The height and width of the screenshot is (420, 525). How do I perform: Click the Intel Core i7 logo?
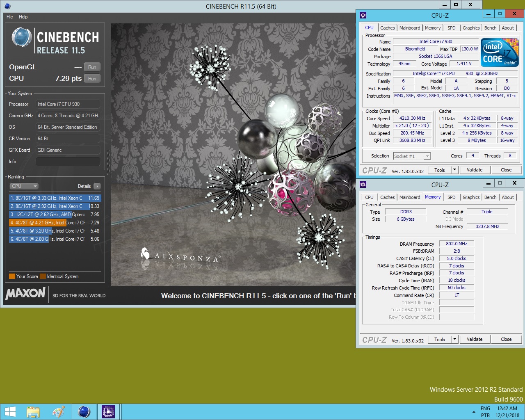[500, 52]
